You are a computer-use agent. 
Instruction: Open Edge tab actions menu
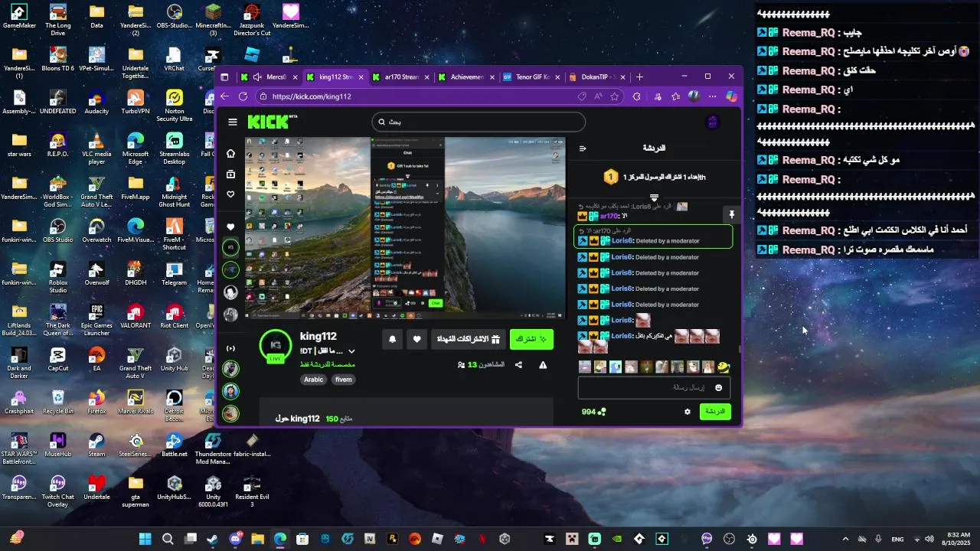[224, 77]
